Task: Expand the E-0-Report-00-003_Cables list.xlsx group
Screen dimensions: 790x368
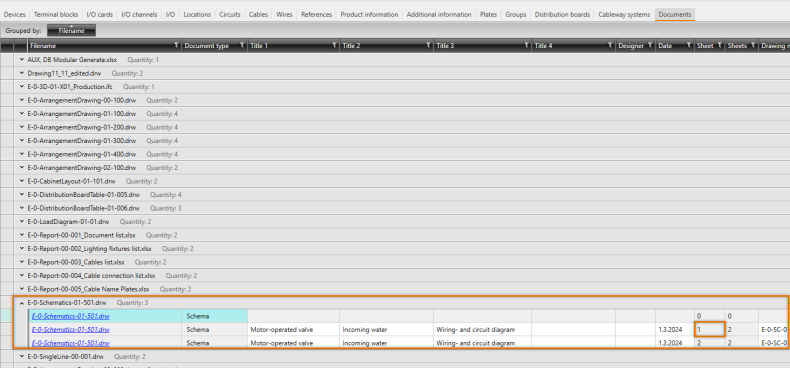Action: pos(22,262)
